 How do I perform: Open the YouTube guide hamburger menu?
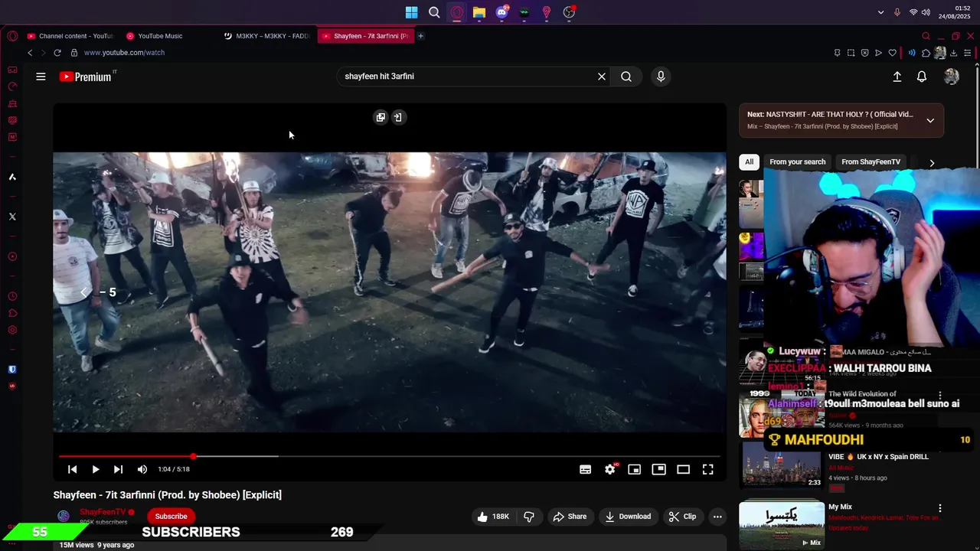pos(41,77)
